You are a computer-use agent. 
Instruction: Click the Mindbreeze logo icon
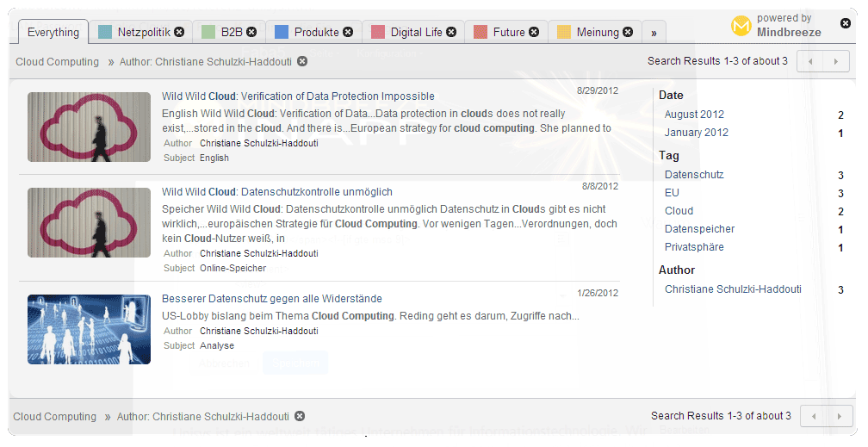click(741, 27)
